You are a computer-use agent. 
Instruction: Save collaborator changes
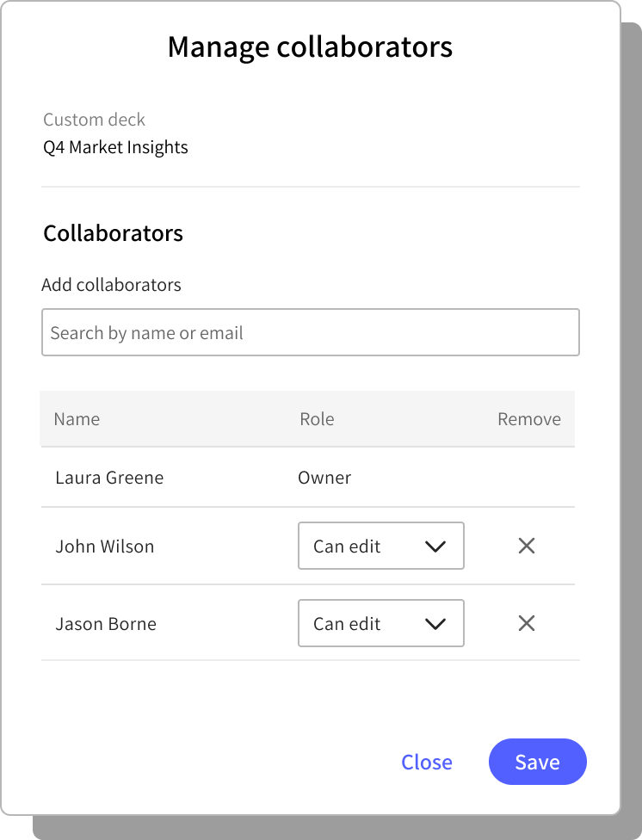point(537,762)
